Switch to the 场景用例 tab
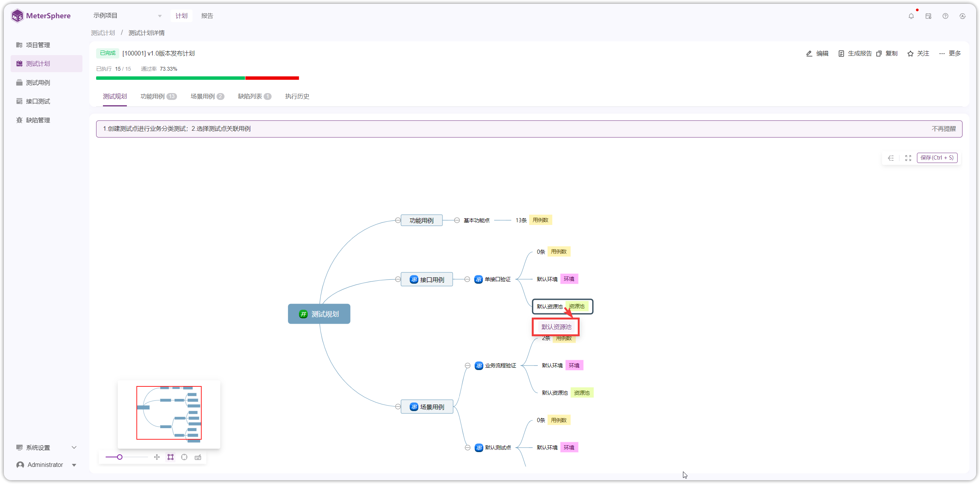980x484 pixels. click(207, 96)
